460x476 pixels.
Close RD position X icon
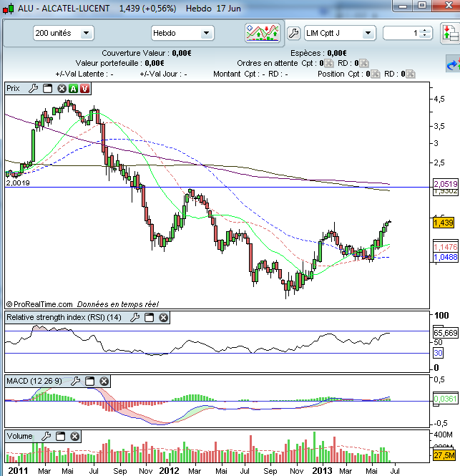410,74
